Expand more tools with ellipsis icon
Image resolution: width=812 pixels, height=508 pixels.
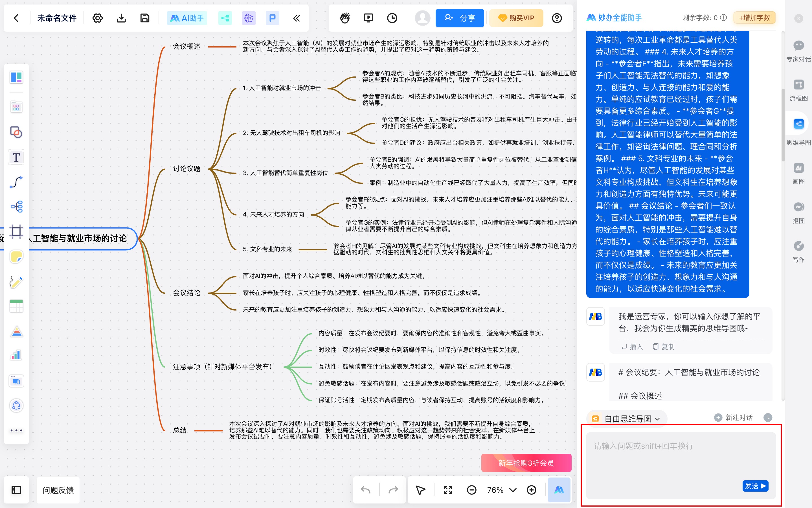tap(16, 430)
